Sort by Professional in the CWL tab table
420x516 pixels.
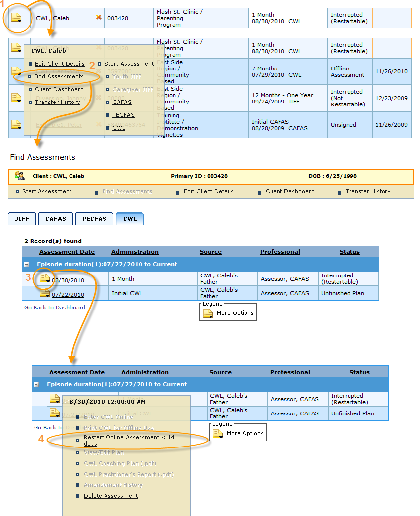(280, 252)
